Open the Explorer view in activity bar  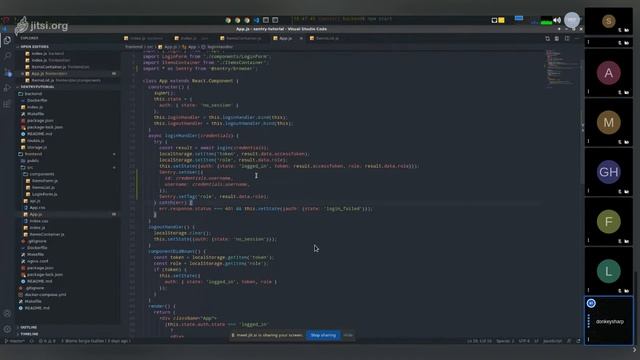coord(7,40)
